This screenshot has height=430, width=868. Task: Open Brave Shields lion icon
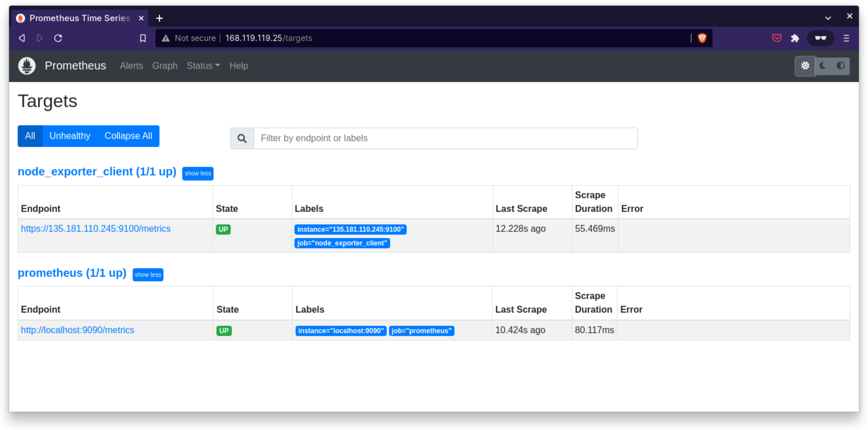tap(702, 38)
